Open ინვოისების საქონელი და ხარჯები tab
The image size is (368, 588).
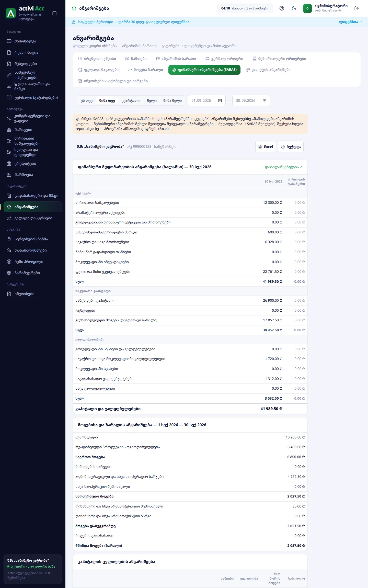[x=113, y=81]
